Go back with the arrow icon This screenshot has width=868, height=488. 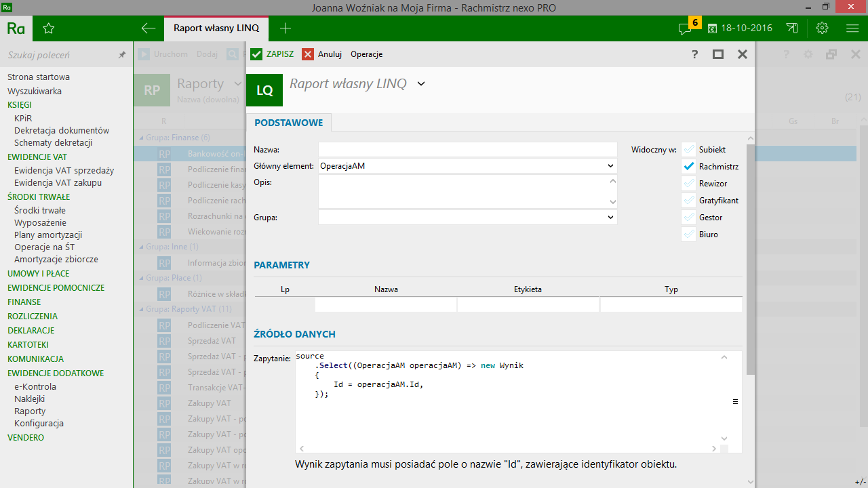click(149, 28)
